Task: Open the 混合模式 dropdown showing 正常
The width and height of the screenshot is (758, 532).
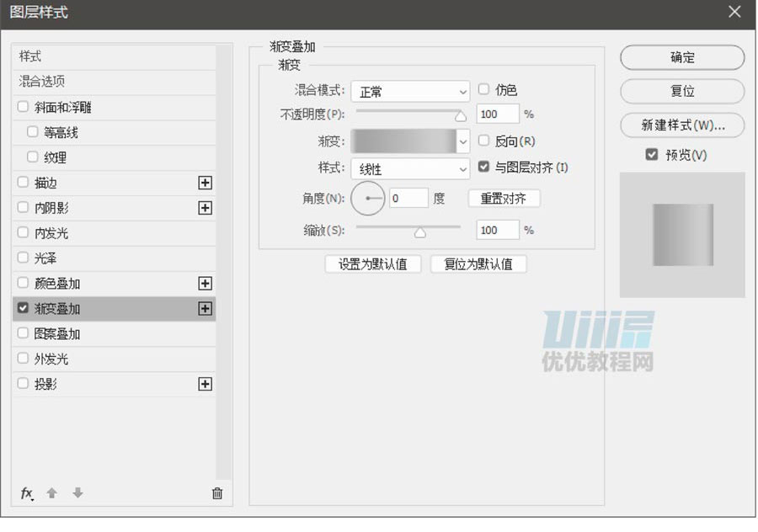Action: (x=410, y=91)
